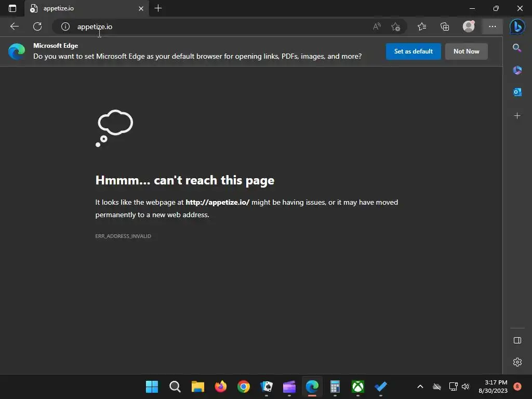Click Set as default button
Image resolution: width=532 pixels, height=399 pixels.
pos(413,51)
